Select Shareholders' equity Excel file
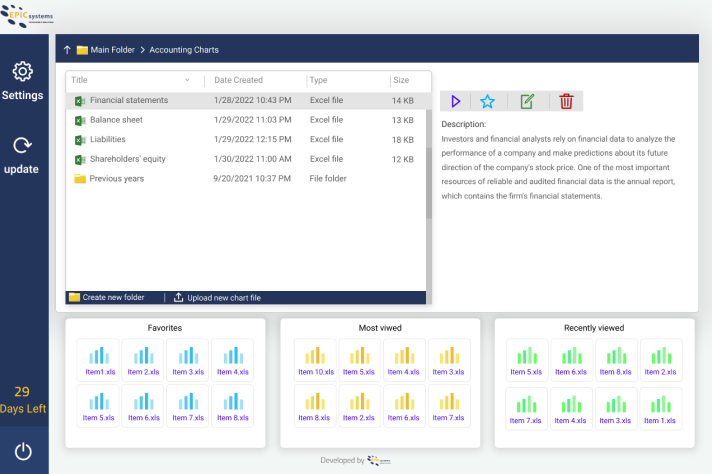712x474 pixels. [127, 159]
